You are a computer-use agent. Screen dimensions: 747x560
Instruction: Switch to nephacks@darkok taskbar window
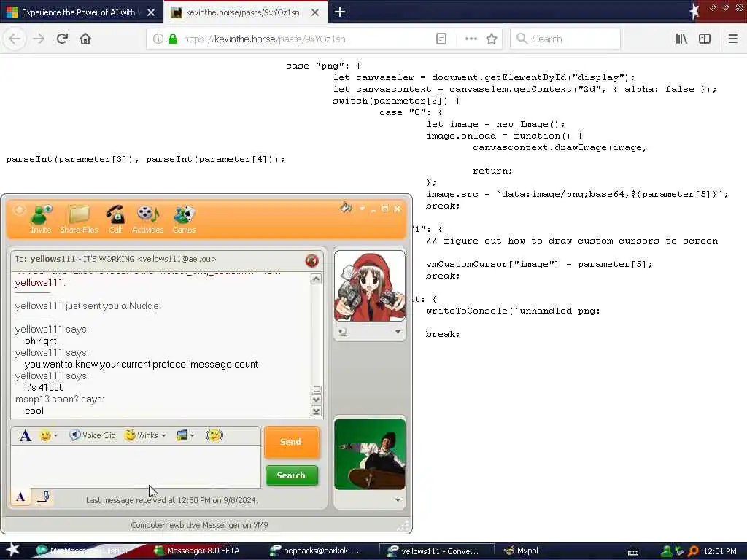(315, 551)
